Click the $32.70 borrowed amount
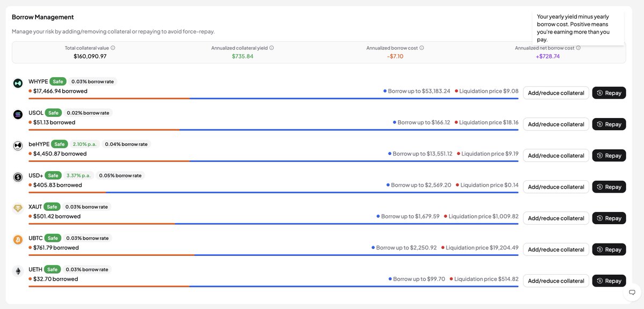 pos(55,279)
